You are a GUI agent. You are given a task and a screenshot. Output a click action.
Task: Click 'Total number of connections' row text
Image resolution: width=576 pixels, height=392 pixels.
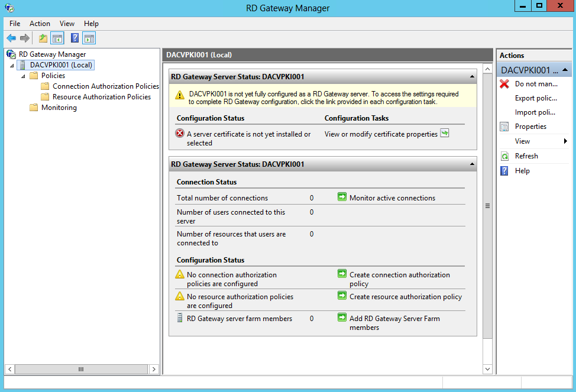point(222,198)
